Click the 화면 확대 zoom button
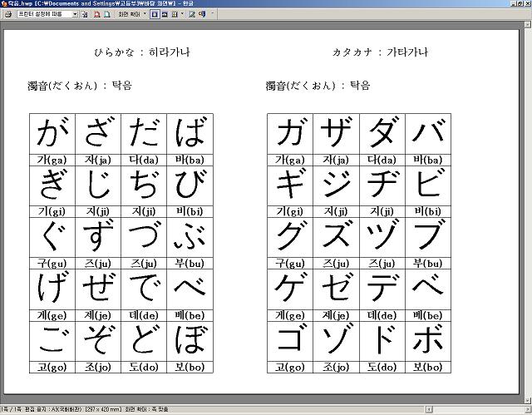The width and height of the screenshot is (532, 415). [x=128, y=14]
